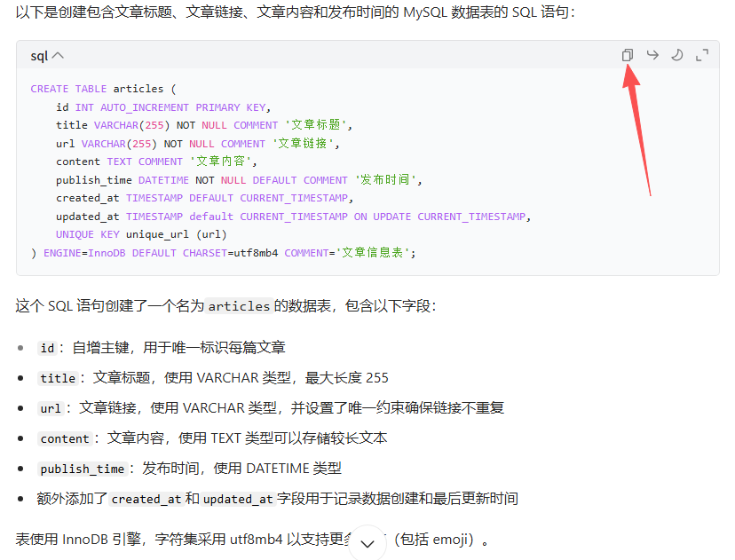Click the ENGINE=InnoDB closing code line
This screenshot has width=735, height=560.
pyautogui.click(x=223, y=253)
